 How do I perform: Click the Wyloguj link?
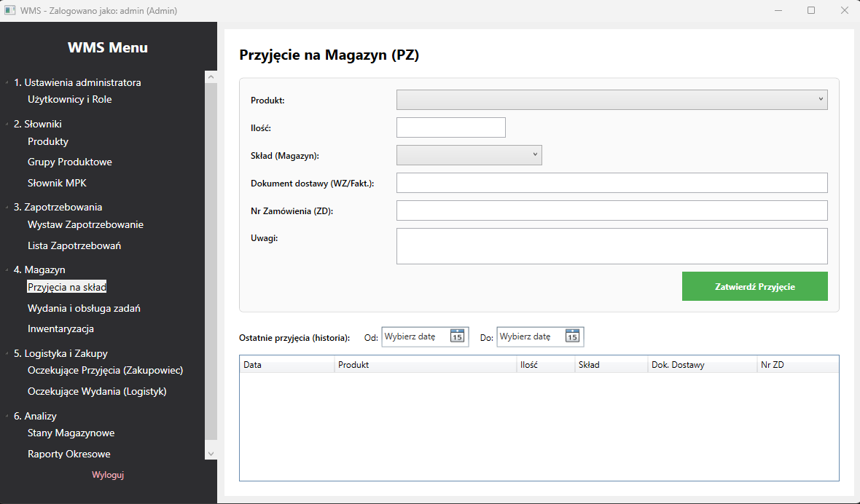pos(108,475)
